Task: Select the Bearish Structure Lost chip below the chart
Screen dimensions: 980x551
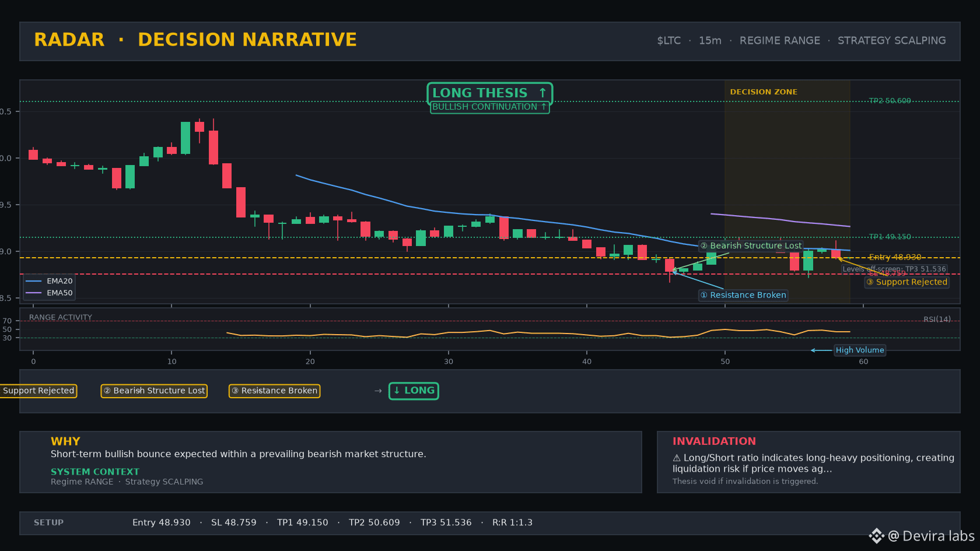Action: tap(154, 391)
